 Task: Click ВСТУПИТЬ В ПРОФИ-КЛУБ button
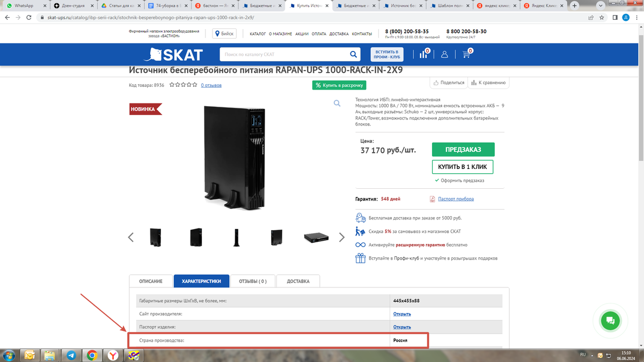pos(387,54)
